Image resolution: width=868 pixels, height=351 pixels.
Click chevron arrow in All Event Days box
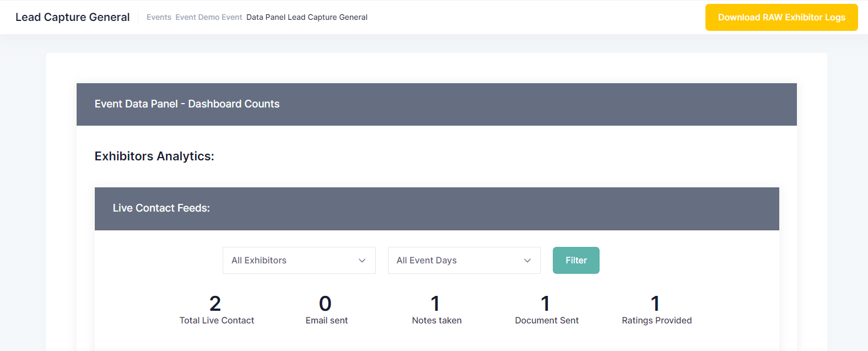(x=527, y=261)
